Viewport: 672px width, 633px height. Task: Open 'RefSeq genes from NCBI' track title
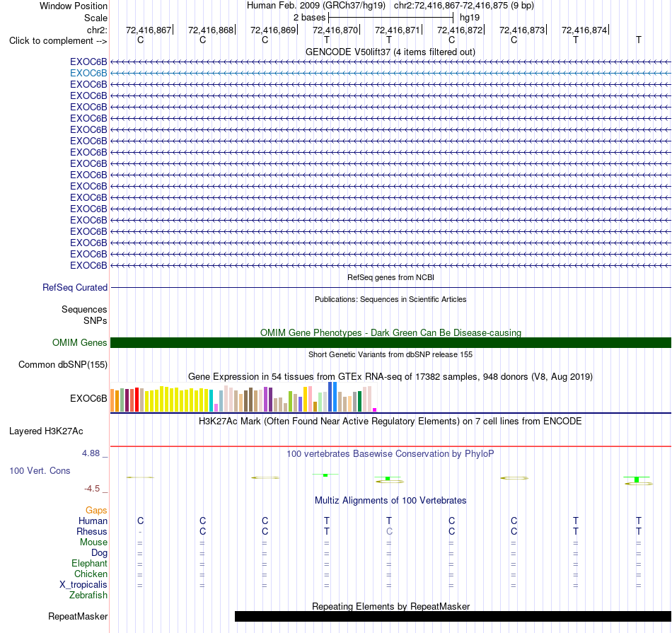pyautogui.click(x=390, y=277)
